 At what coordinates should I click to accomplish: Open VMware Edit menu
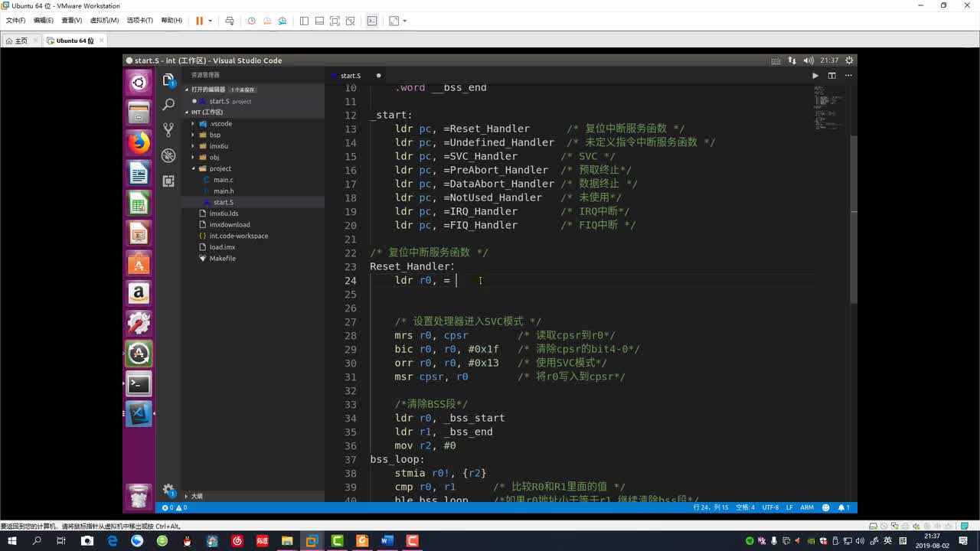[x=43, y=21]
